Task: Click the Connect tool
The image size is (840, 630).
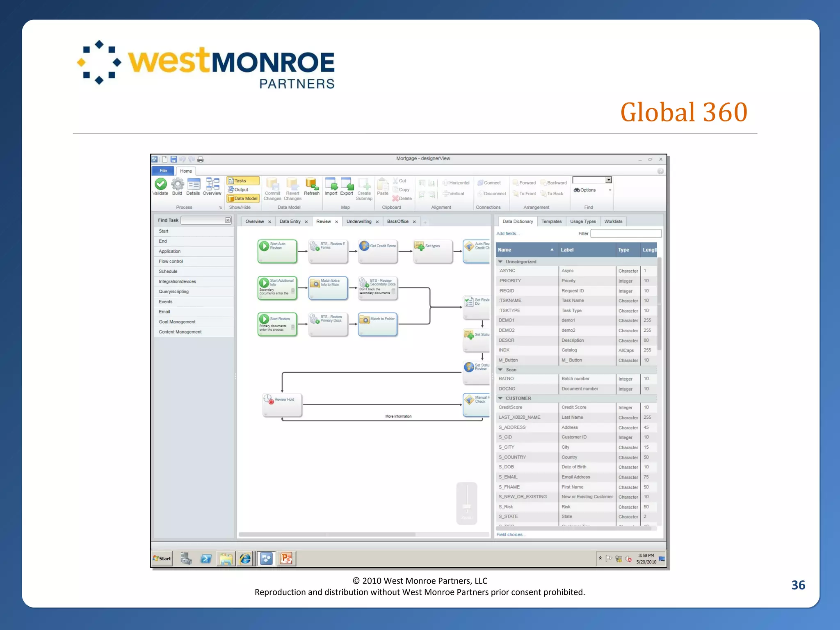Action: (489, 183)
